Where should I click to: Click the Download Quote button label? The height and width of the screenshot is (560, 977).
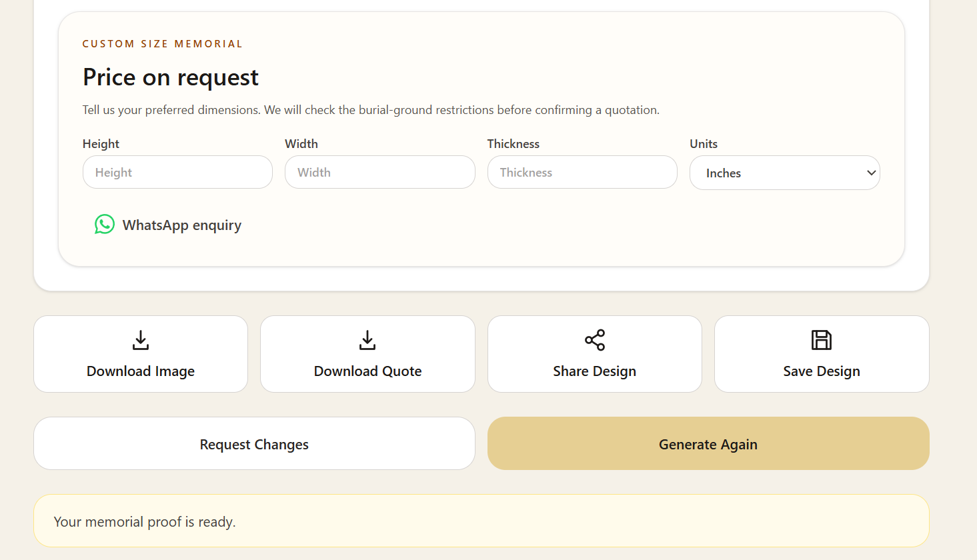pyautogui.click(x=367, y=371)
